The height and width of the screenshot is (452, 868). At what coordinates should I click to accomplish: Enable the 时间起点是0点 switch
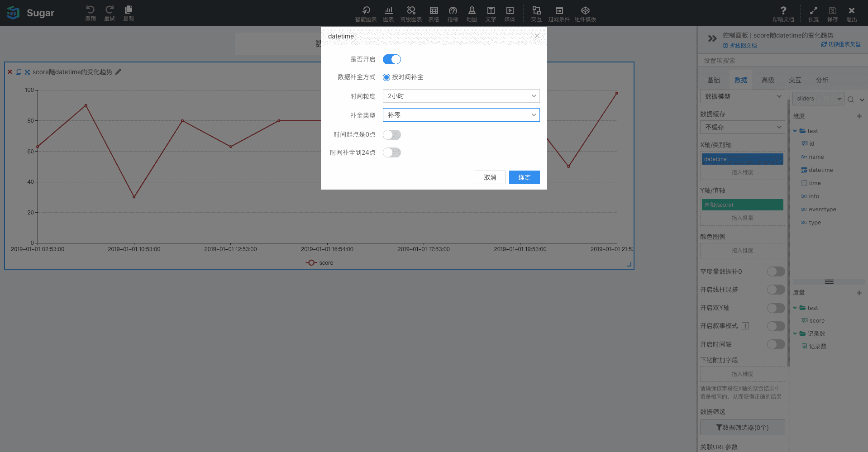(x=392, y=135)
